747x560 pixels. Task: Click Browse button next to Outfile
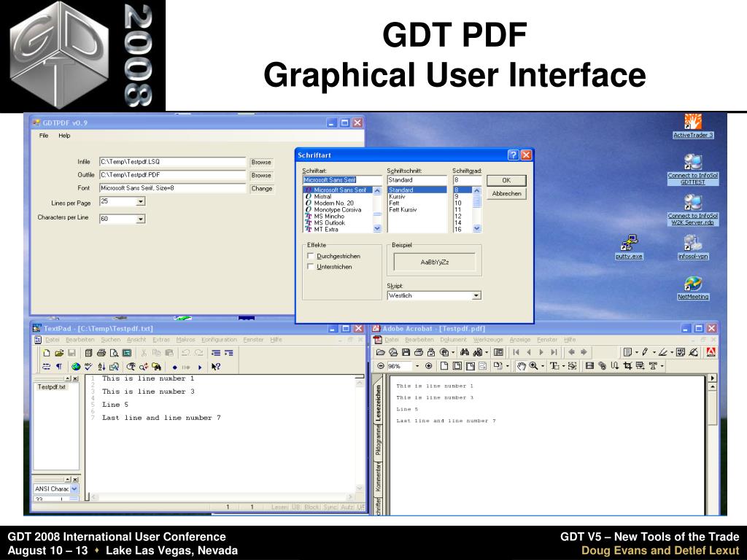click(261, 176)
